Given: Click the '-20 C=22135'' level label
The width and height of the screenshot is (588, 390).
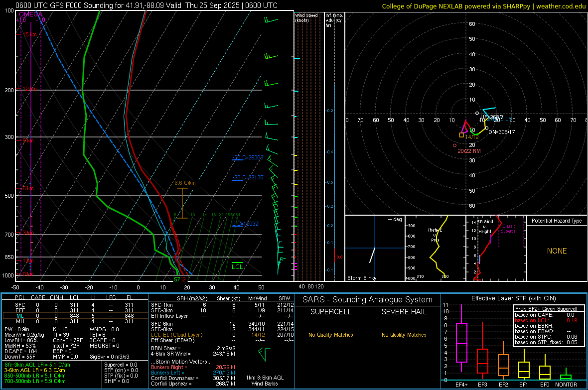Looking at the screenshot, I should click(248, 177).
